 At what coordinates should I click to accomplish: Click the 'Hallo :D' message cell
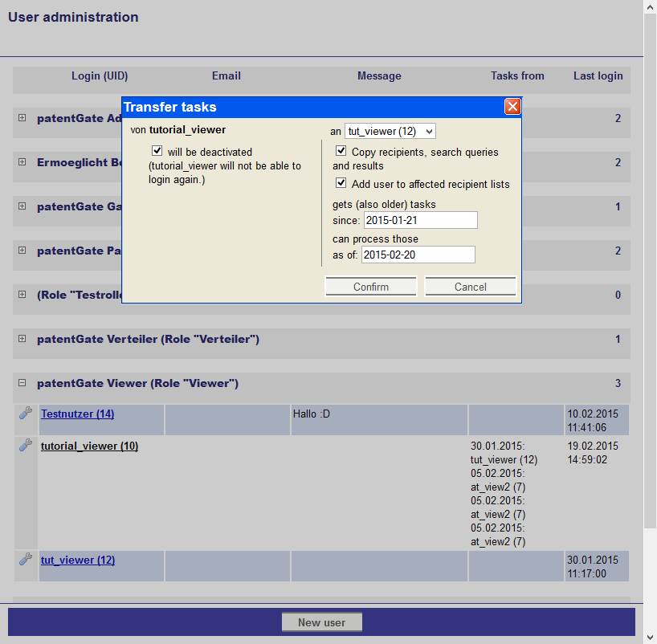(x=379, y=420)
